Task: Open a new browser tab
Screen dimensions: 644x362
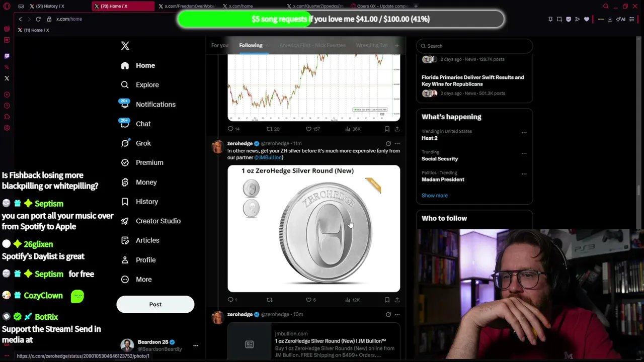Action: (x=416, y=7)
